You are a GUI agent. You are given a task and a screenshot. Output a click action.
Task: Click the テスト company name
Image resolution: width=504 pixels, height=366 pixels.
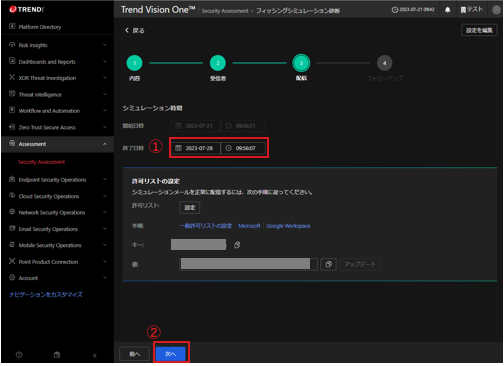coord(472,10)
